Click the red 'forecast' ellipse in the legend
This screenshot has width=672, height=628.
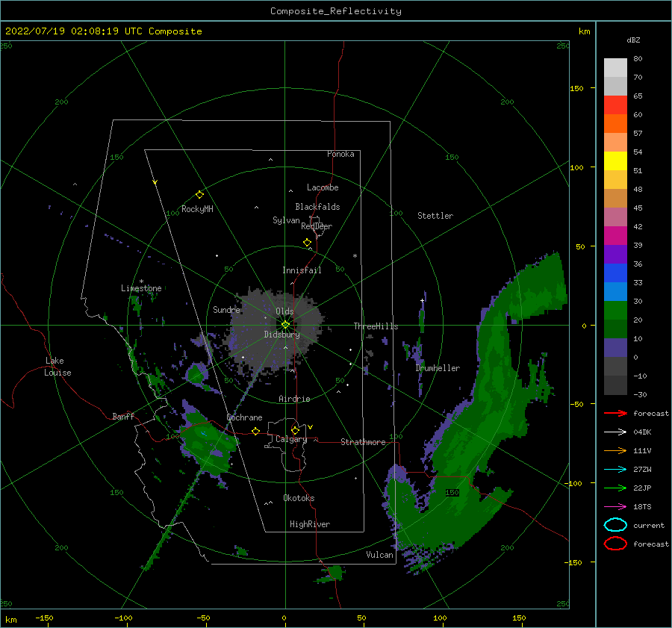pyautogui.click(x=615, y=544)
